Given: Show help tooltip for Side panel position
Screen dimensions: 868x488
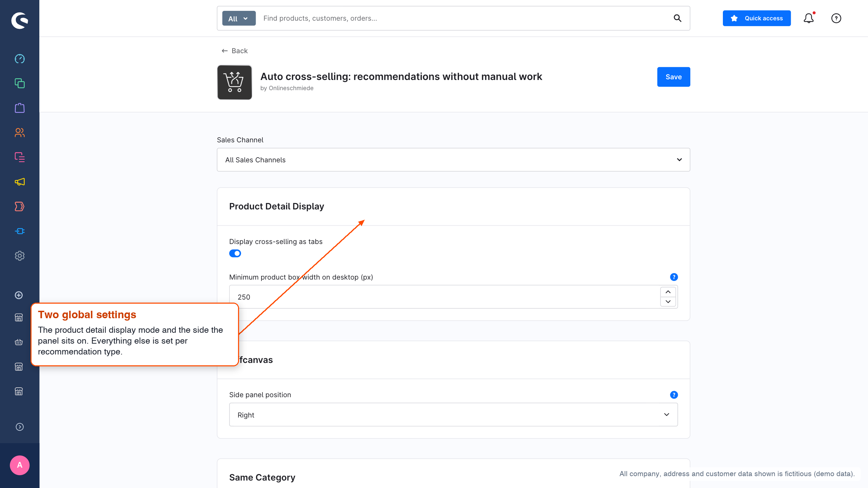Looking at the screenshot, I should tap(674, 395).
